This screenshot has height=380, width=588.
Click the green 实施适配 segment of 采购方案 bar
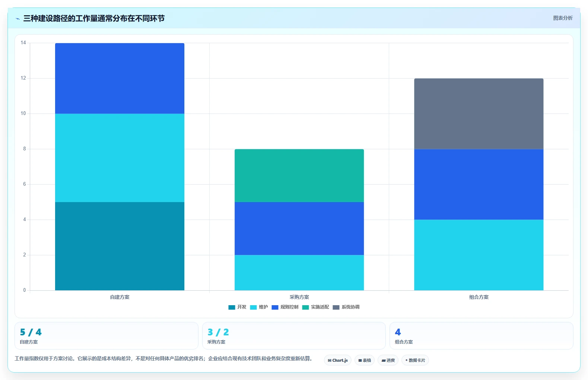[299, 176]
